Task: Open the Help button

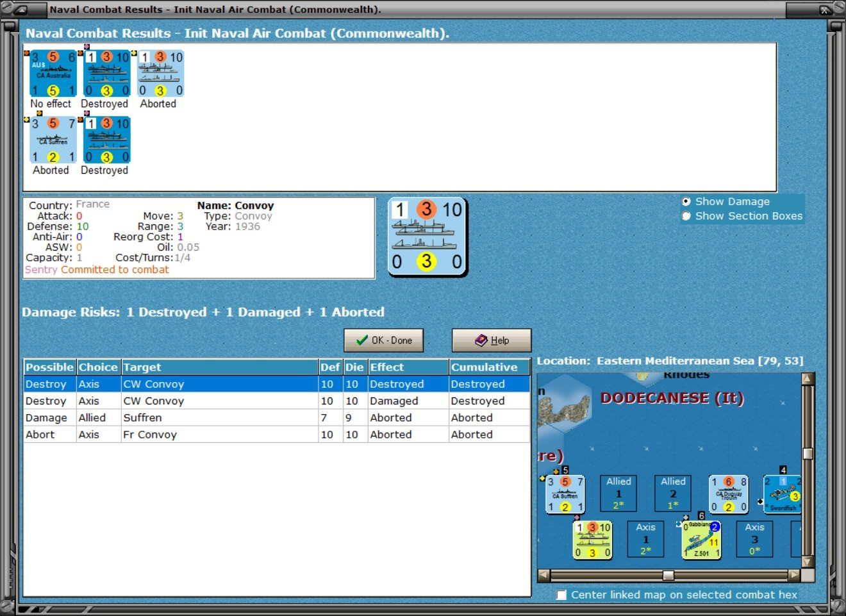Action: tap(492, 340)
